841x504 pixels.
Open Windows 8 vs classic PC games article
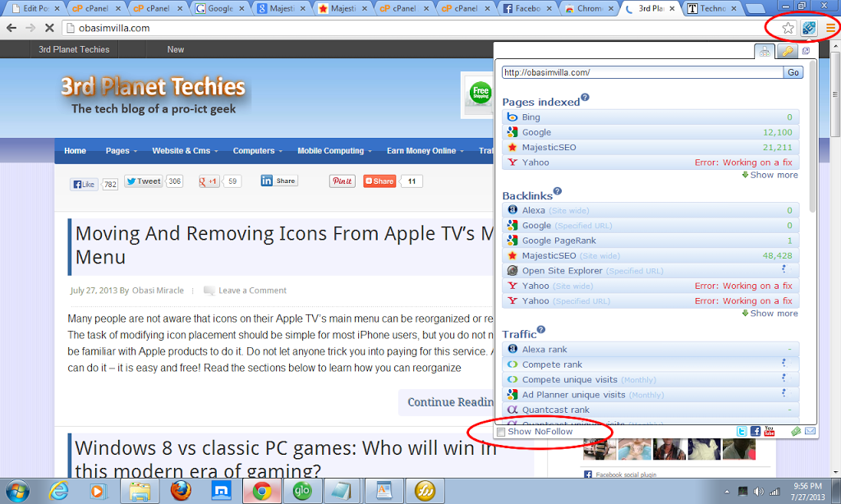(x=285, y=459)
